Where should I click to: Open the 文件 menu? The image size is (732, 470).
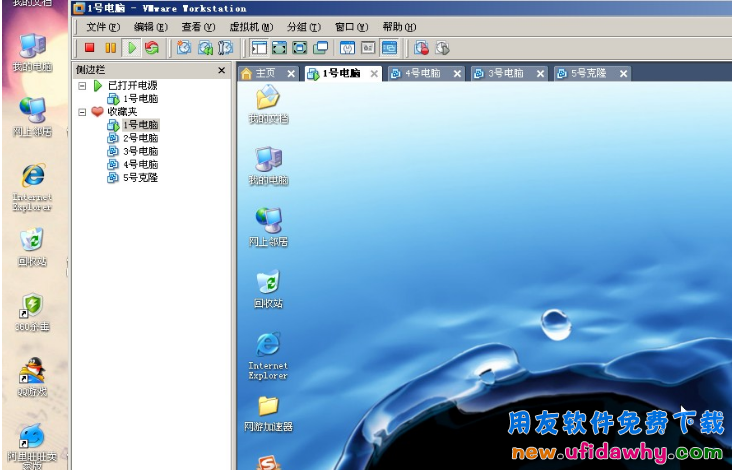coord(102,27)
